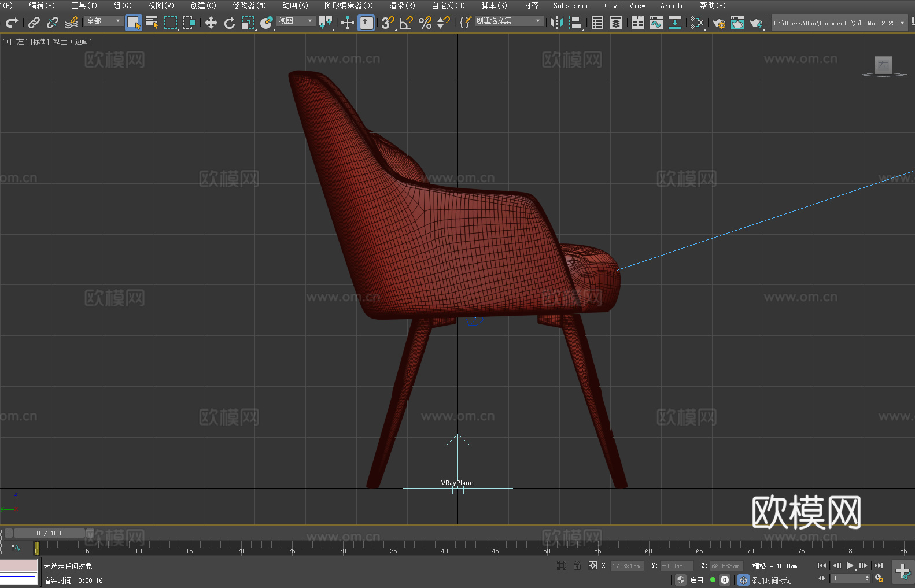This screenshot has width=915, height=588.
Task: Toggle Angle Snap button
Action: [407, 23]
